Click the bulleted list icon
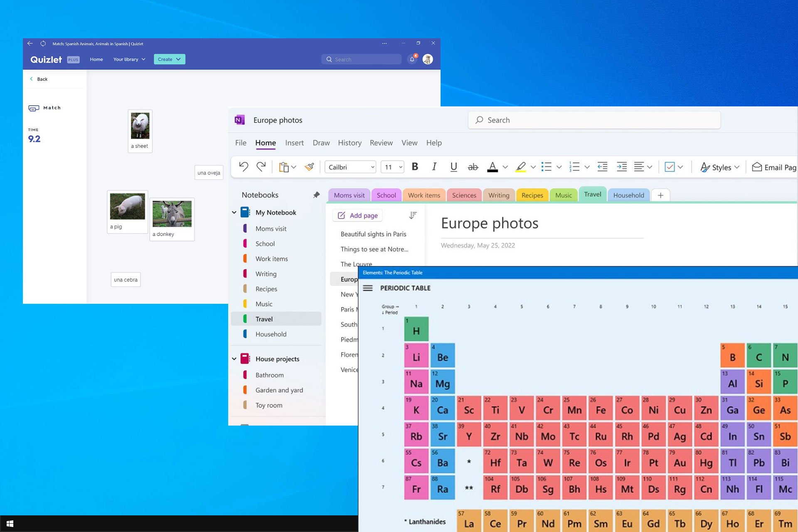The image size is (798, 532). pos(547,167)
